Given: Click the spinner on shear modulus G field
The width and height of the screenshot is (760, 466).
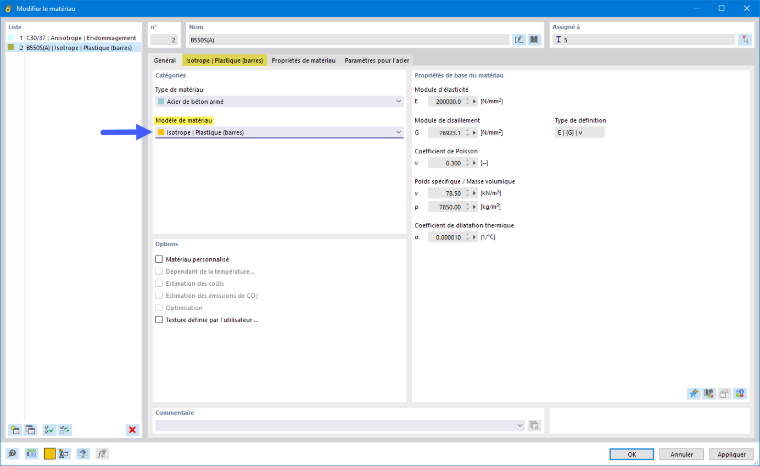Looking at the screenshot, I should (468, 132).
